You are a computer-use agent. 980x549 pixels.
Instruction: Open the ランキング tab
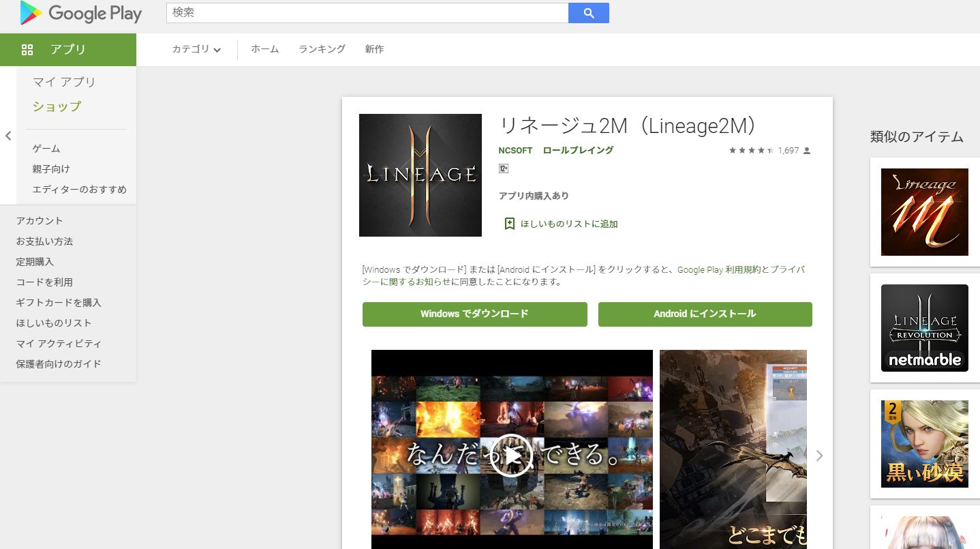tap(322, 49)
